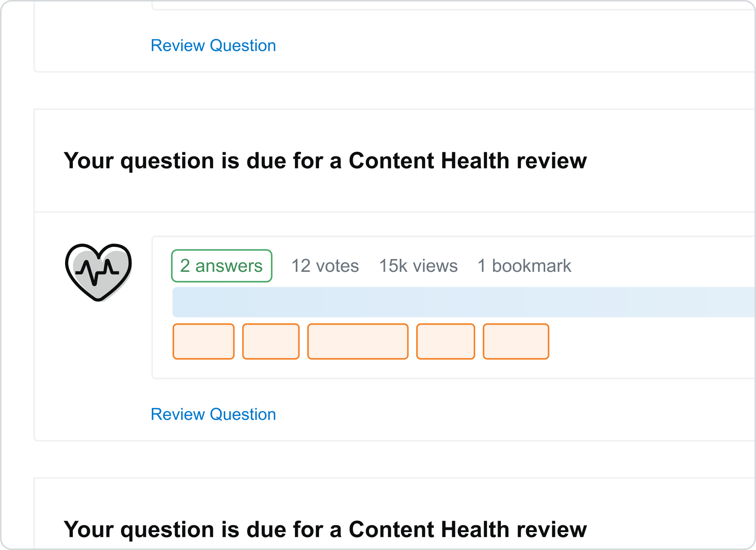The width and height of the screenshot is (756, 550).
Task: Click the ECG pulse line inside heart
Action: [x=97, y=272]
